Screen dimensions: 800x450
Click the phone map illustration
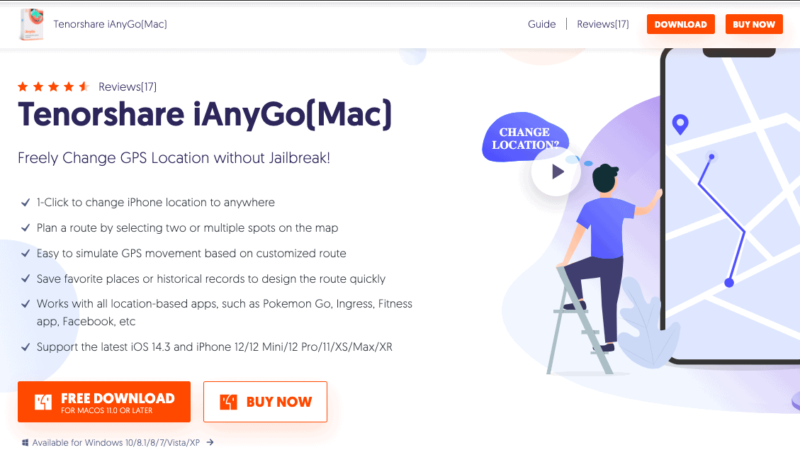point(731,204)
